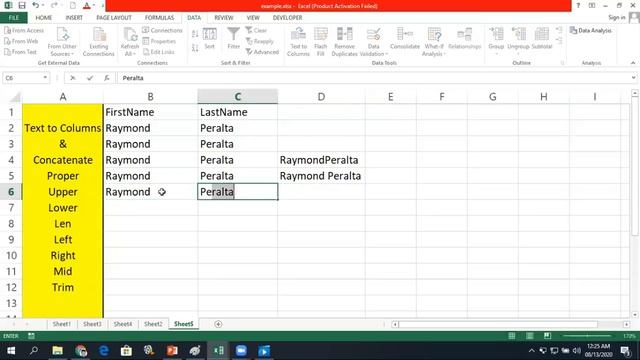640x360 pixels.
Task: Click the From Access button
Action: [x=24, y=31]
